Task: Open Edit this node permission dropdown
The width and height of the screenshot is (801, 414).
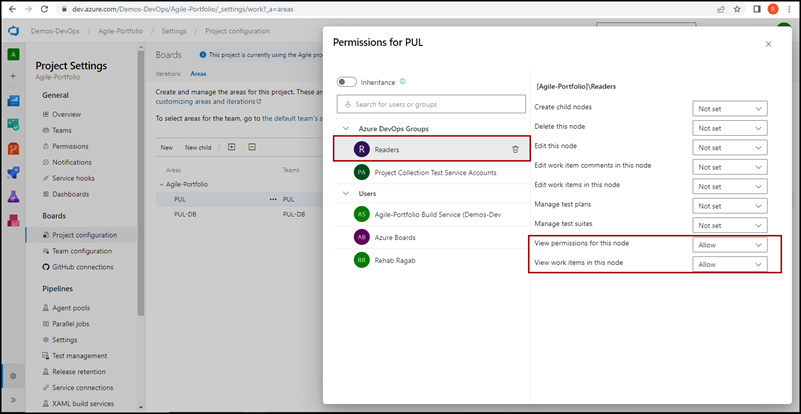Action: pyautogui.click(x=730, y=148)
